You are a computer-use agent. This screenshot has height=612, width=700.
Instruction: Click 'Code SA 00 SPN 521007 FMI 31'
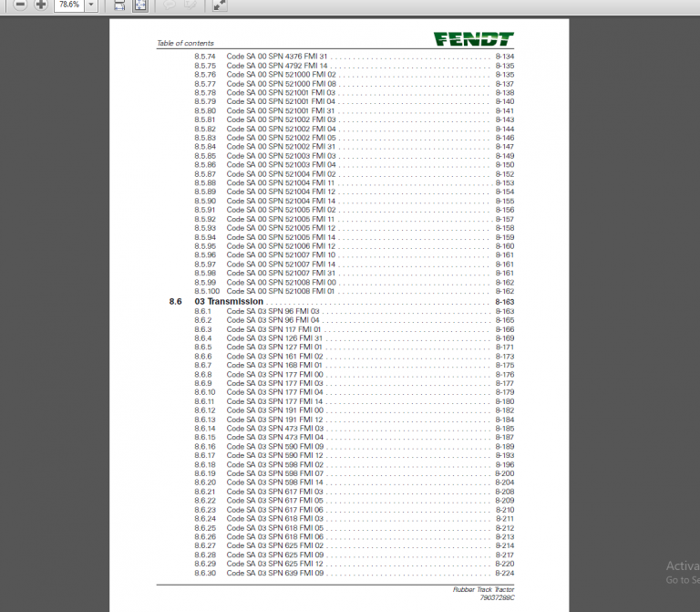pyautogui.click(x=281, y=274)
